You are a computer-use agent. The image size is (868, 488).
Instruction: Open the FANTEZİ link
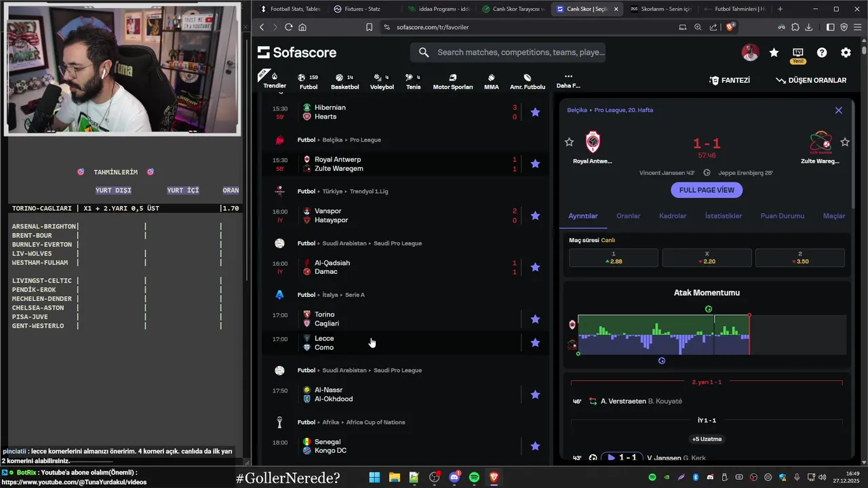click(730, 80)
